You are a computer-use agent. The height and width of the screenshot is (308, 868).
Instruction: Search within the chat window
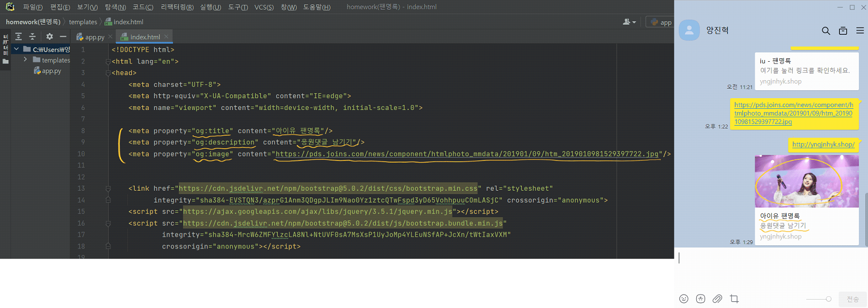(x=826, y=31)
